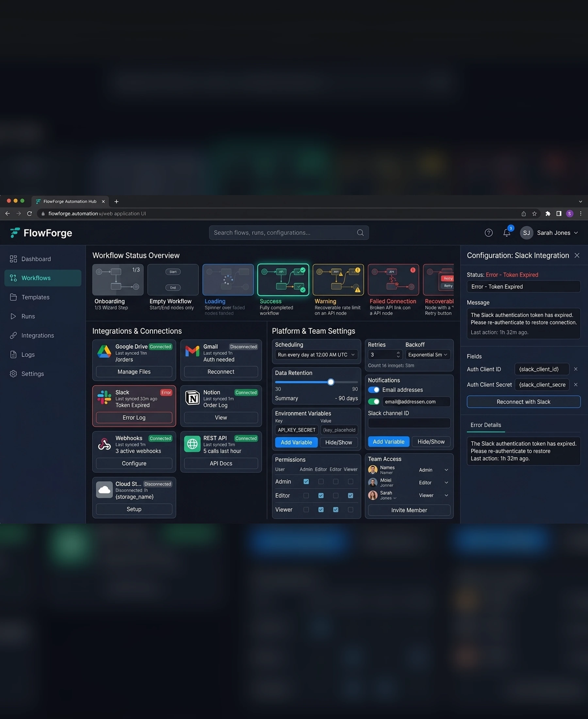588x719 pixels.
Task: Open the Slack Error Log
Action: pos(134,418)
